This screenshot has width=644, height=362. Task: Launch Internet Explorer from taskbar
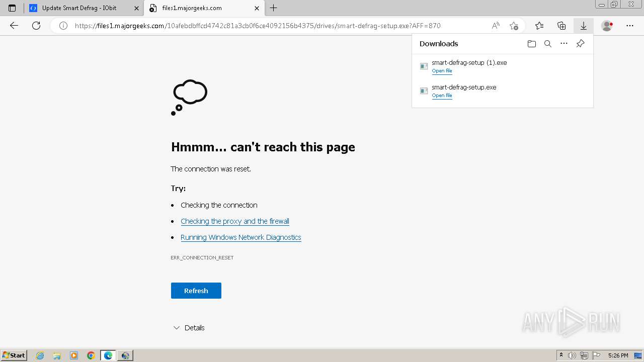coord(40,355)
